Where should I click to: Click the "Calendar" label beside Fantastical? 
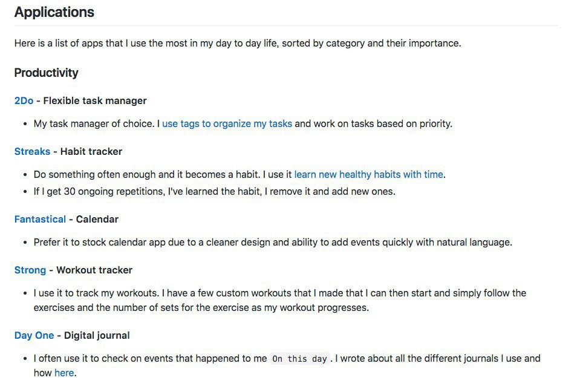pyautogui.click(x=97, y=220)
